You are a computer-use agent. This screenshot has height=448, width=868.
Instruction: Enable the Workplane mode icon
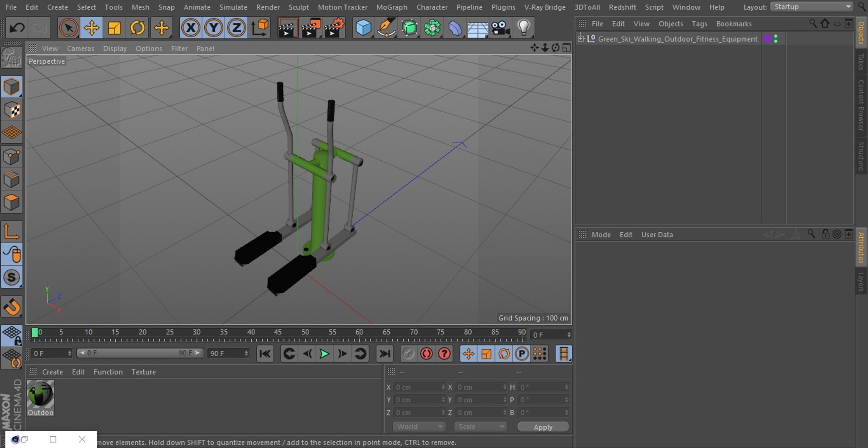(12, 133)
